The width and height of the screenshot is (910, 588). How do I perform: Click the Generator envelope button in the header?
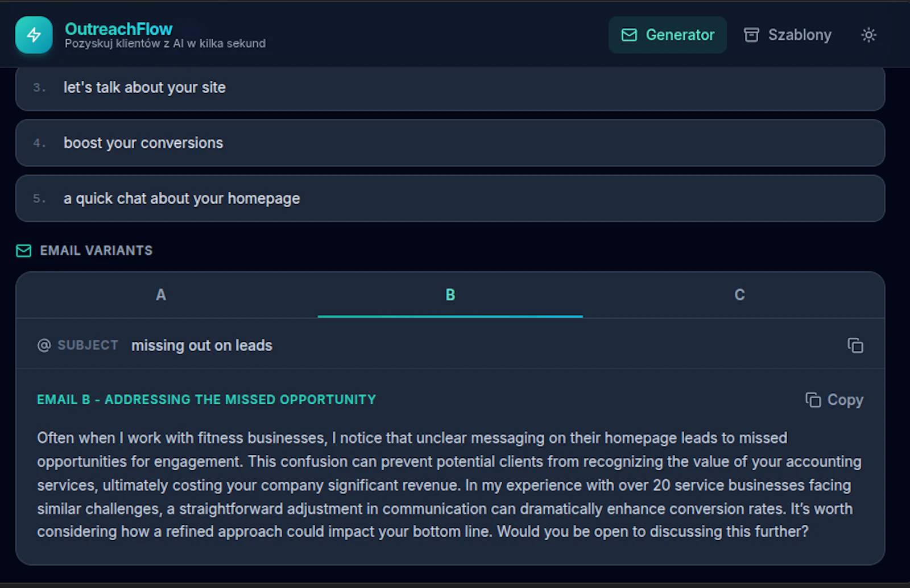coord(668,35)
